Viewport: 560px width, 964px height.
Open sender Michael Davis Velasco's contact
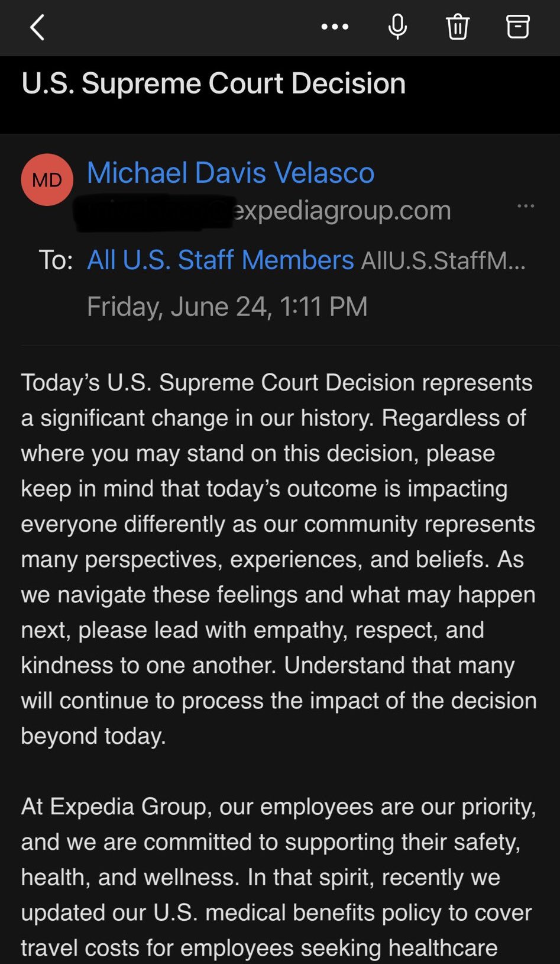(x=231, y=173)
